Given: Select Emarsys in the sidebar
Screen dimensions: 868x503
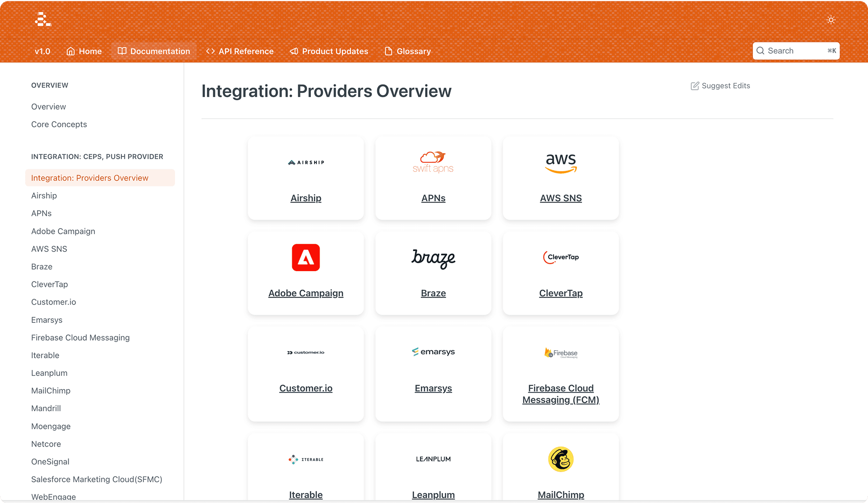Looking at the screenshot, I should 47,320.
